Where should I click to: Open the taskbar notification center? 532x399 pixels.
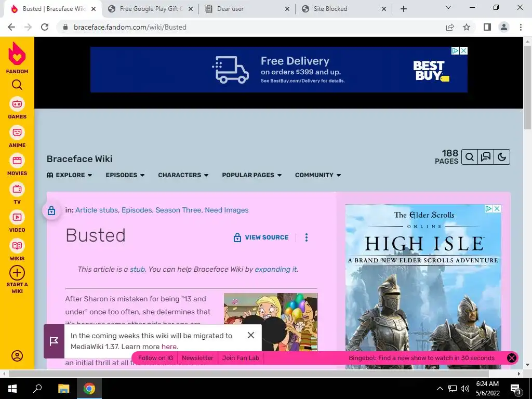point(516,389)
